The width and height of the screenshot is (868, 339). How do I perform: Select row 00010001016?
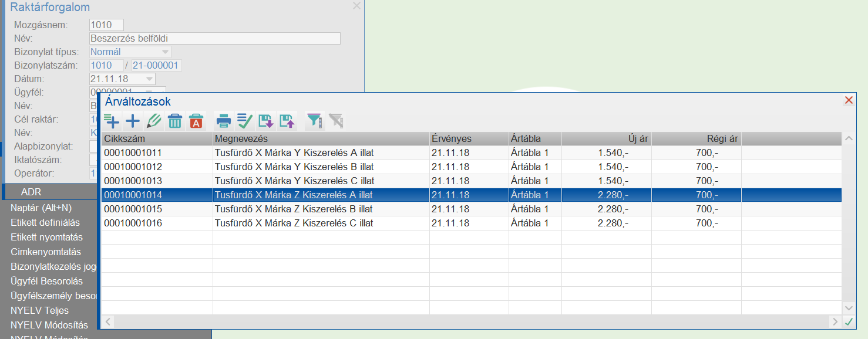[x=472, y=223]
